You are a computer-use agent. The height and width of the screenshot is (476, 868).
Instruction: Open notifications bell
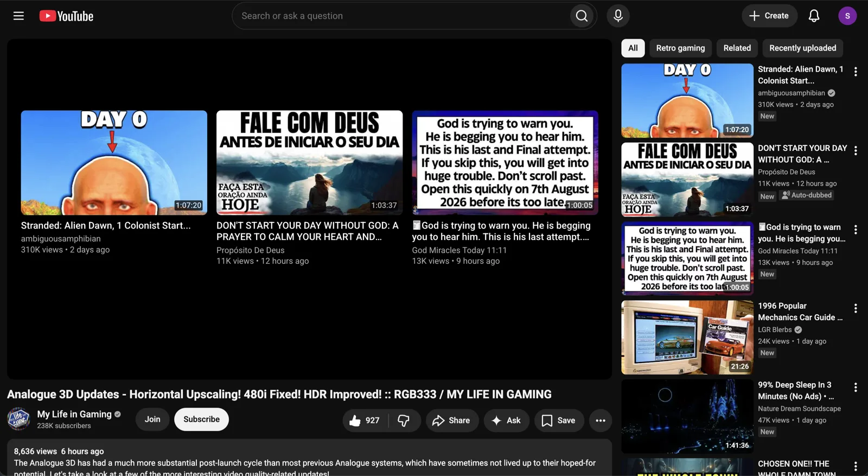(814, 16)
